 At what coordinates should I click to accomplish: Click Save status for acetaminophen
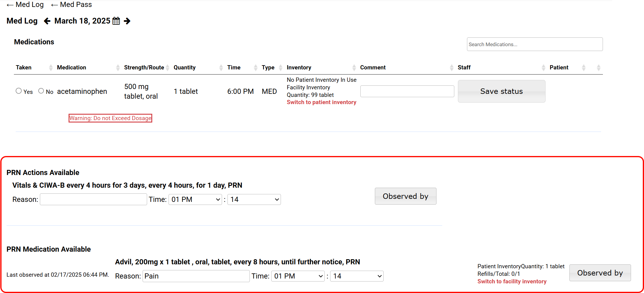(x=501, y=91)
